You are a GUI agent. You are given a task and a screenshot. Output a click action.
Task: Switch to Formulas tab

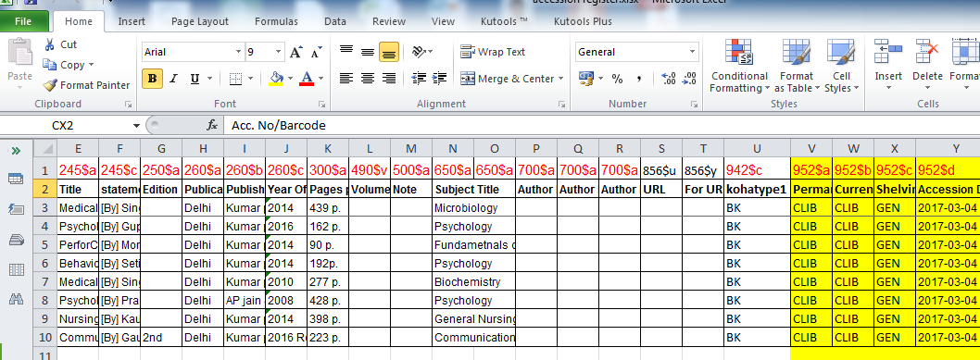tap(276, 21)
